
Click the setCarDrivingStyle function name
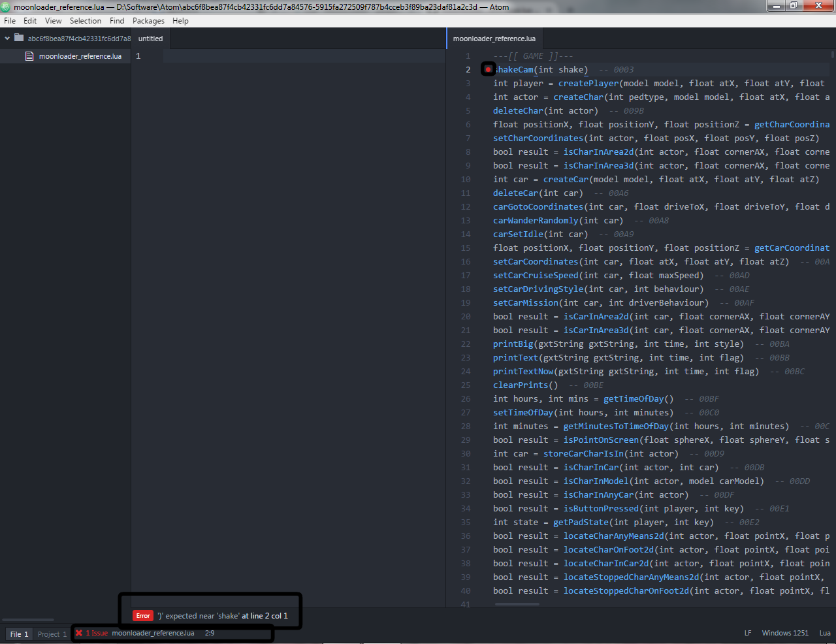pyautogui.click(x=538, y=289)
